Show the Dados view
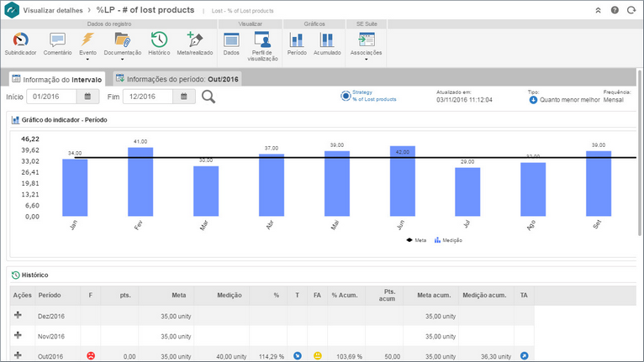 coord(231,44)
